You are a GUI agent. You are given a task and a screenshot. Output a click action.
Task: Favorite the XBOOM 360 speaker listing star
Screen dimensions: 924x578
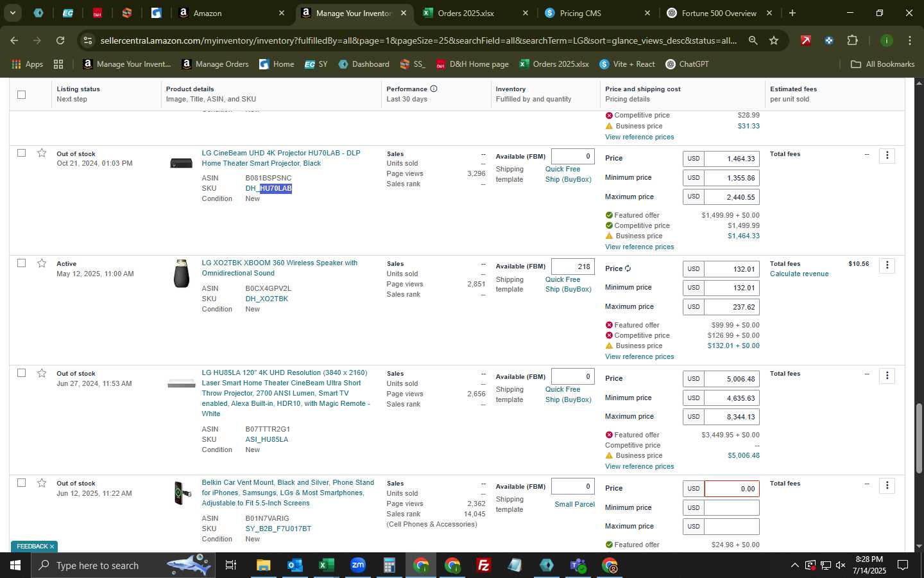point(42,263)
